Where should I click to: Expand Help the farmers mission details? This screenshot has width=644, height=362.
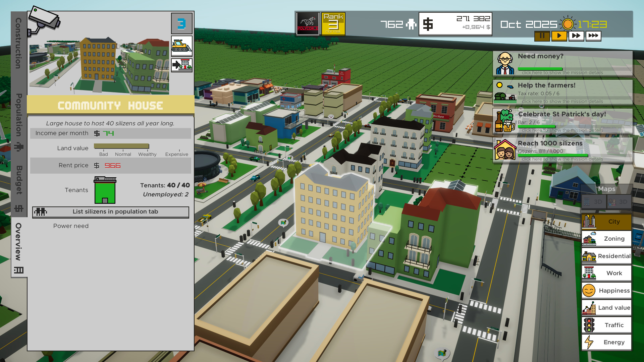[562, 101]
